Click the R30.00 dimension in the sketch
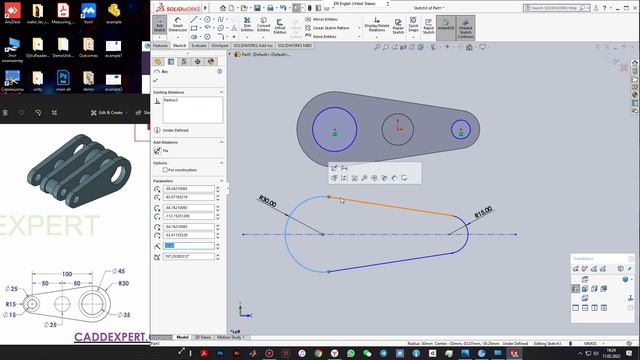Image resolution: width=640 pixels, height=360 pixels. click(267, 201)
